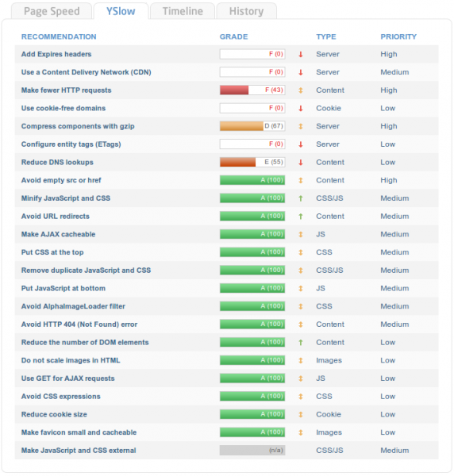Click the green arrow in Reduce the number of DOM elements row
Screen dimensions: 454x476
tap(300, 343)
